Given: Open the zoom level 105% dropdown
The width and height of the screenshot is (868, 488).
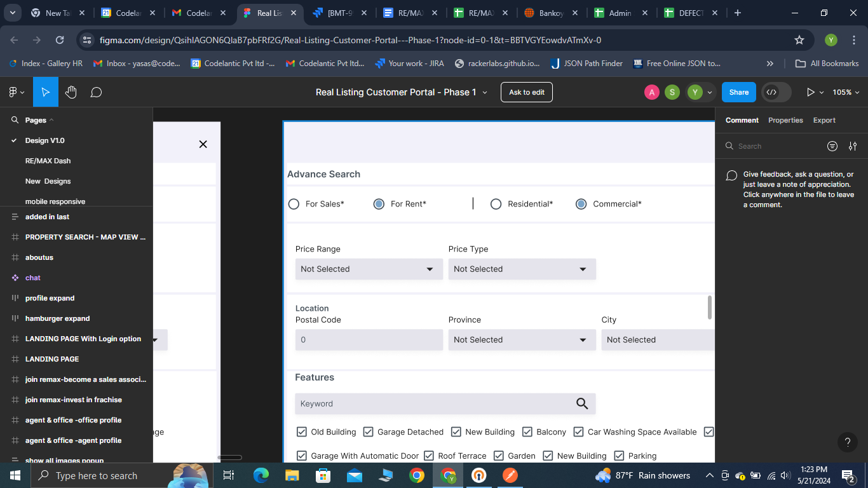Looking at the screenshot, I should pyautogui.click(x=846, y=92).
